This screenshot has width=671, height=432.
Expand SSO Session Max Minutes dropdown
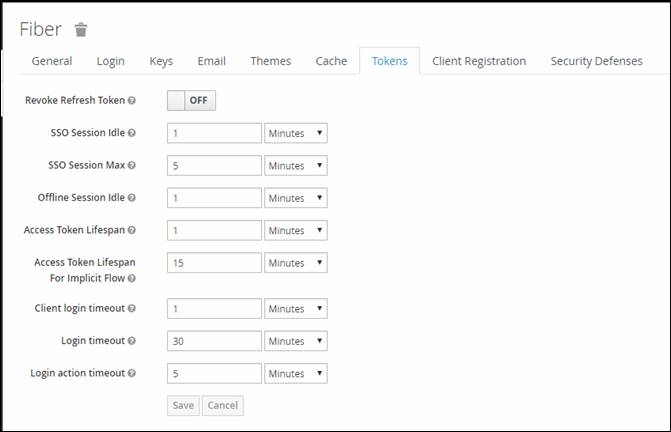coord(296,166)
